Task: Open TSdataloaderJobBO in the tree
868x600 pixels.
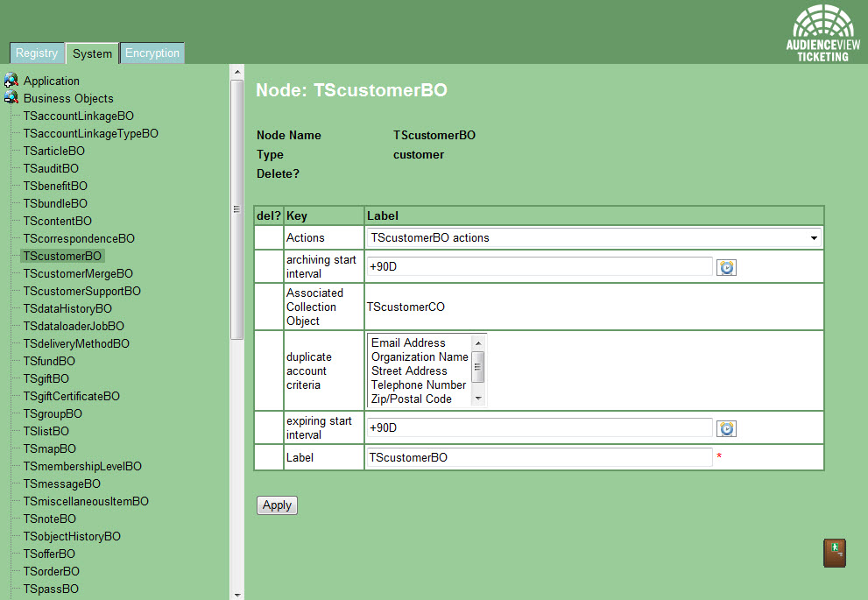Action: coord(74,326)
